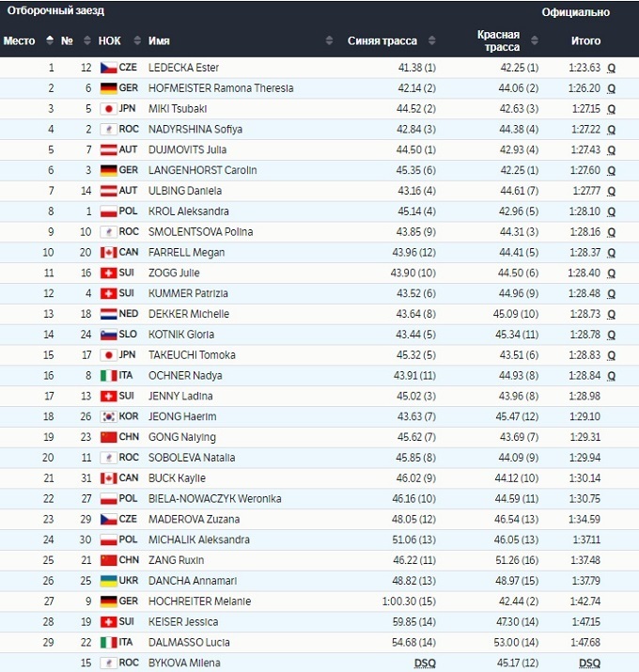The width and height of the screenshot is (639, 672).
Task: Click the South Korean flag beside JEONG Haerim
Action: [x=108, y=416]
